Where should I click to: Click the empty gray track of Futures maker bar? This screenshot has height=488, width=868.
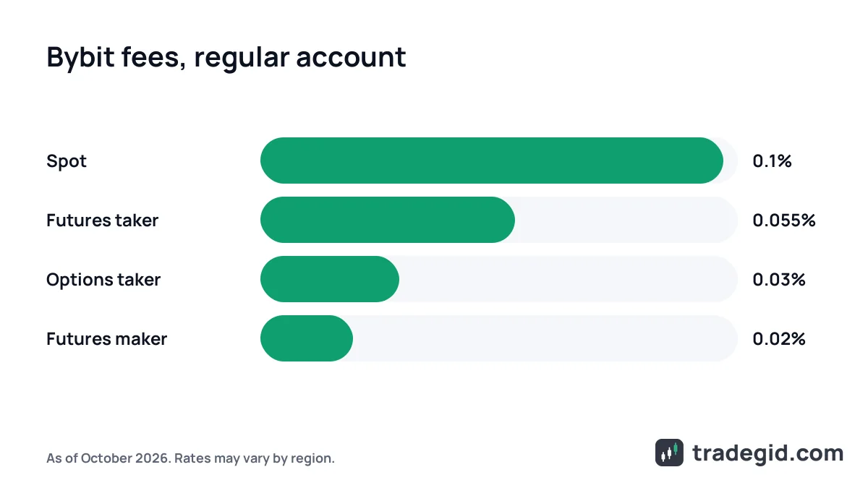(x=545, y=338)
